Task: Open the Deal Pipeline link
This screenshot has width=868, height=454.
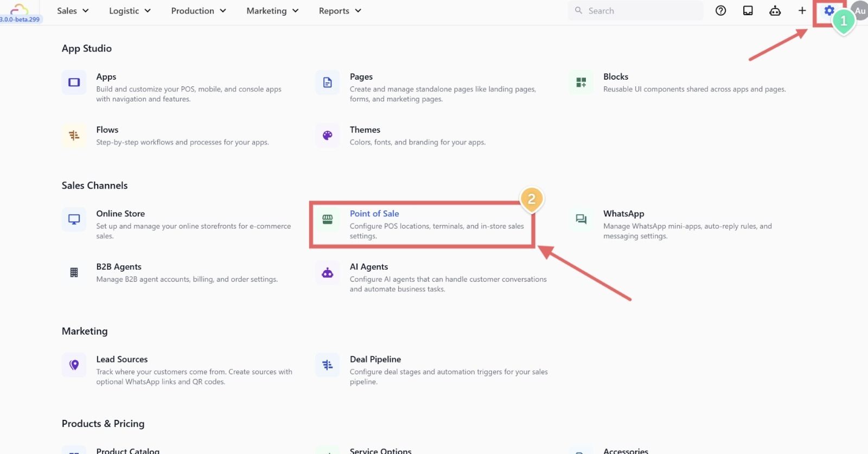Action: click(375, 360)
